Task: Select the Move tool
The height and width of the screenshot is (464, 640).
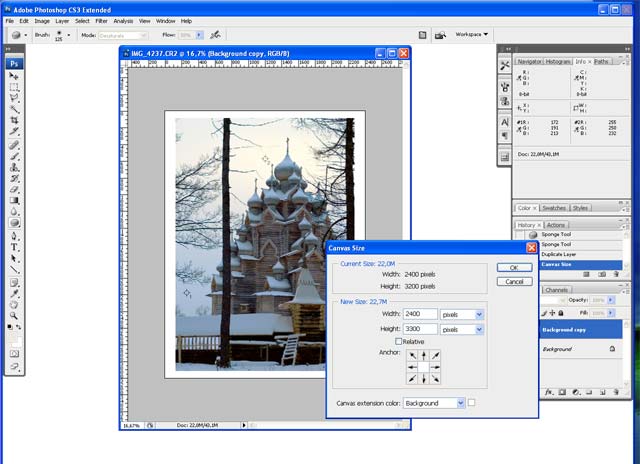Action: coord(15,76)
